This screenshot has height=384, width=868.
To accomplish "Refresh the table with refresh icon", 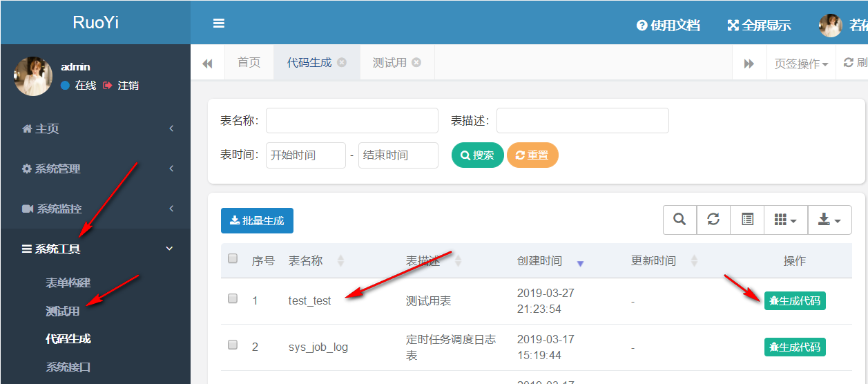I will coord(713,220).
